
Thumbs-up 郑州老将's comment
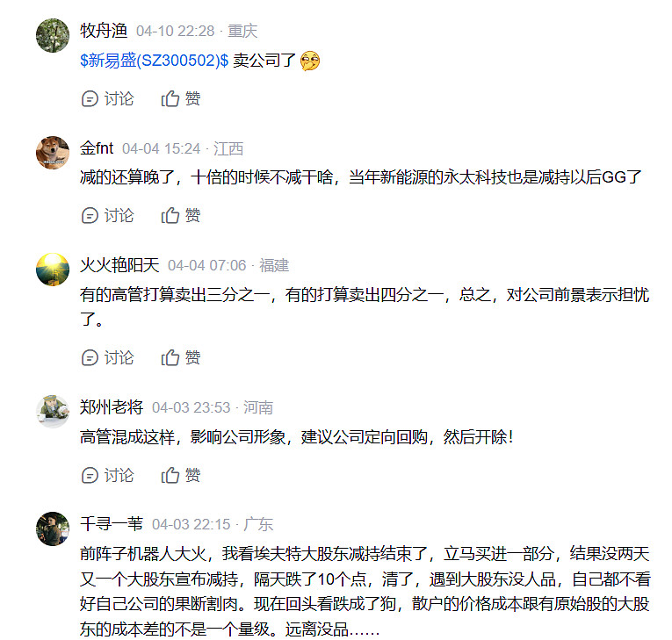coord(170,475)
